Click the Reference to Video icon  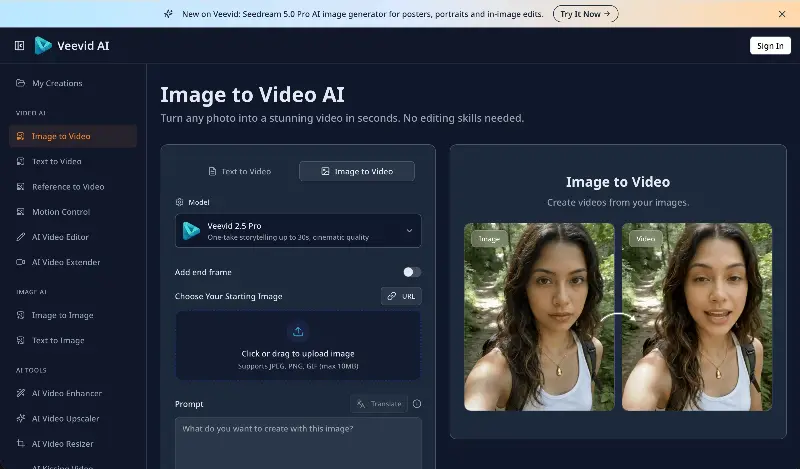coord(20,186)
